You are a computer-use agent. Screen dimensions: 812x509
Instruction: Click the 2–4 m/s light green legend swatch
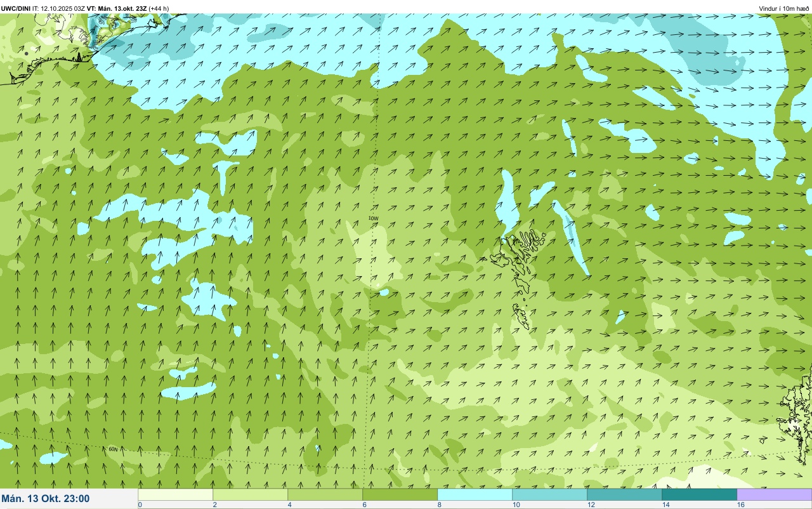251,494
